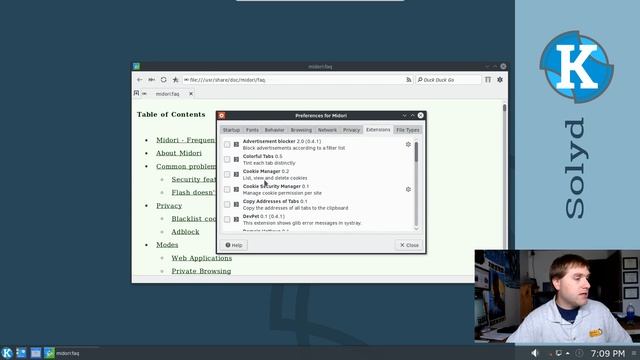
Task: Open the Adblock link
Action: (x=185, y=232)
